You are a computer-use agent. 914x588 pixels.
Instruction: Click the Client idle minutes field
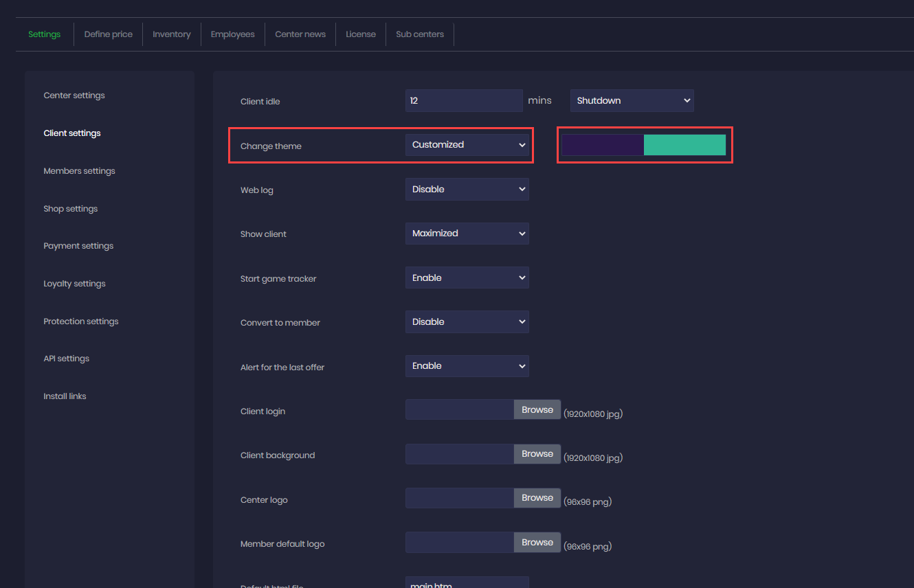(x=464, y=100)
